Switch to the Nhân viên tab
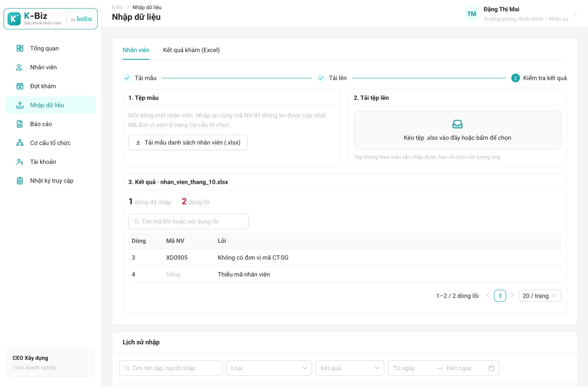Image resolution: width=588 pixels, height=387 pixels. [x=136, y=50]
